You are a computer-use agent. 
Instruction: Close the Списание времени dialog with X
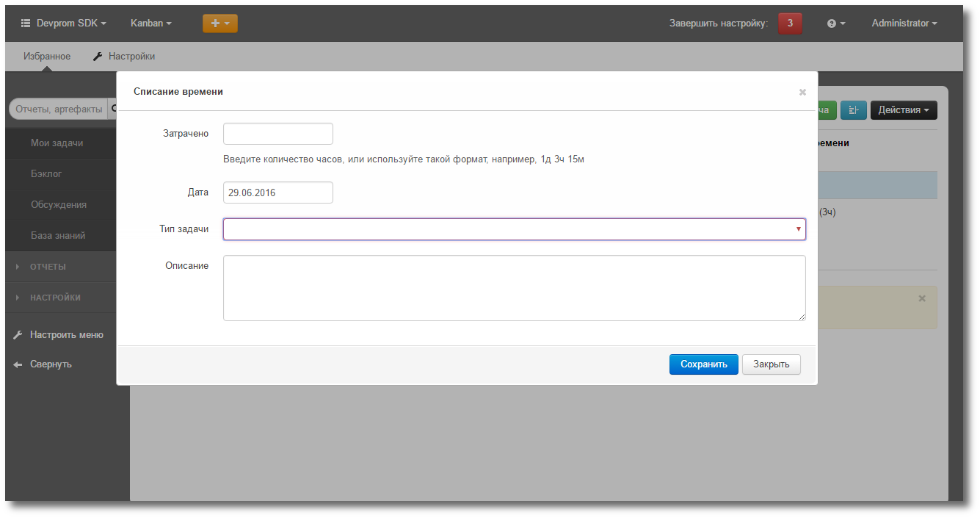(802, 92)
